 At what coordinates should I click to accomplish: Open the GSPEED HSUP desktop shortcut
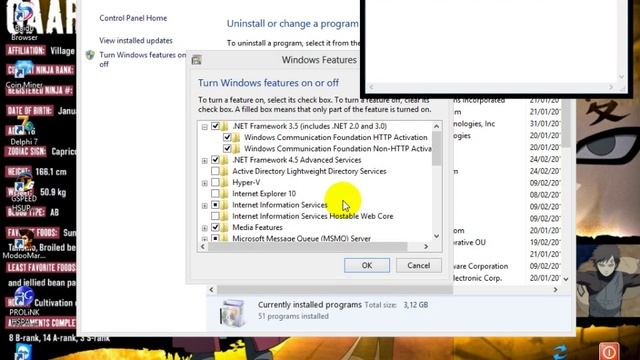click(24, 191)
